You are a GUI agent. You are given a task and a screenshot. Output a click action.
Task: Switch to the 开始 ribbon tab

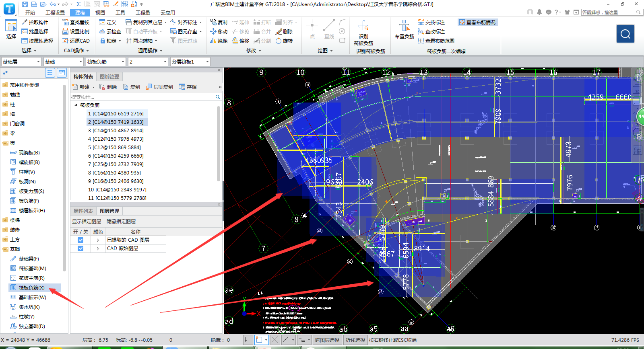tap(30, 12)
